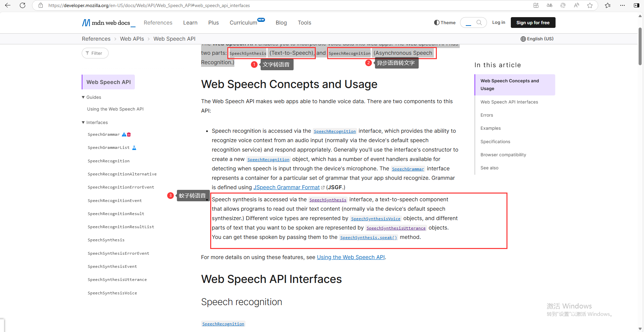Viewport: 644px width, 332px height.
Task: Open SpeechRecognitionAlternative in sidebar
Action: click(122, 174)
